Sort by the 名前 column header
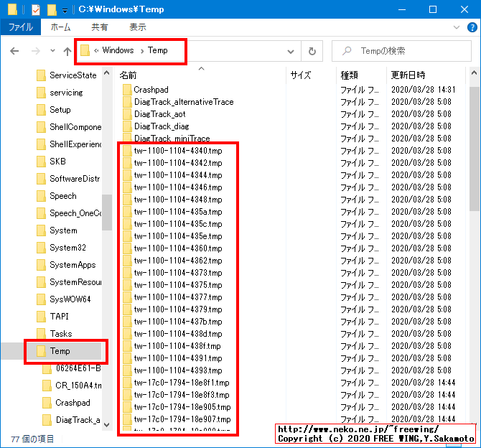The height and width of the screenshot is (448, 481). pos(128,75)
